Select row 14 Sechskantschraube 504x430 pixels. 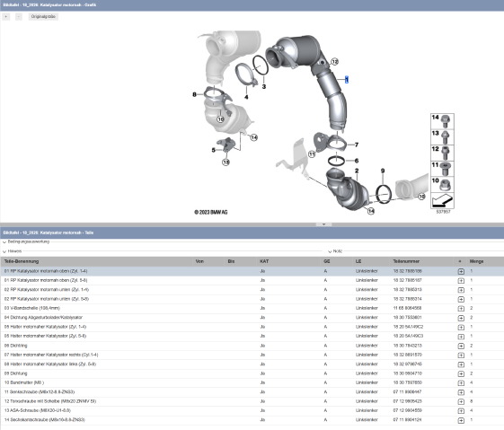pos(252,420)
